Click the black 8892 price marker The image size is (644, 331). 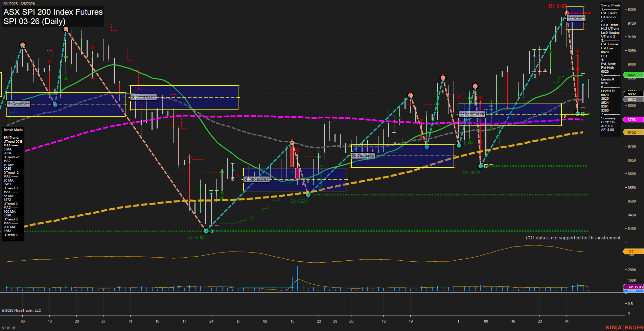[631, 94]
